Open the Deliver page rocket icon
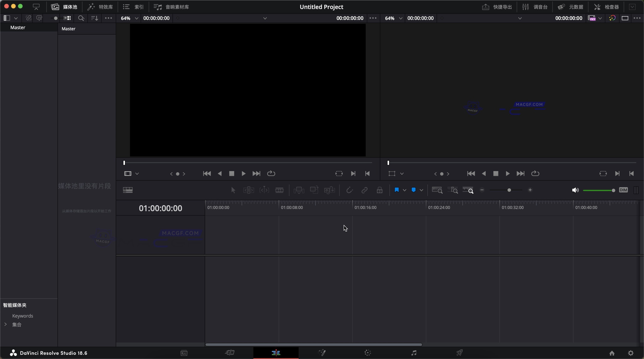This screenshot has height=359, width=644. (x=460, y=353)
